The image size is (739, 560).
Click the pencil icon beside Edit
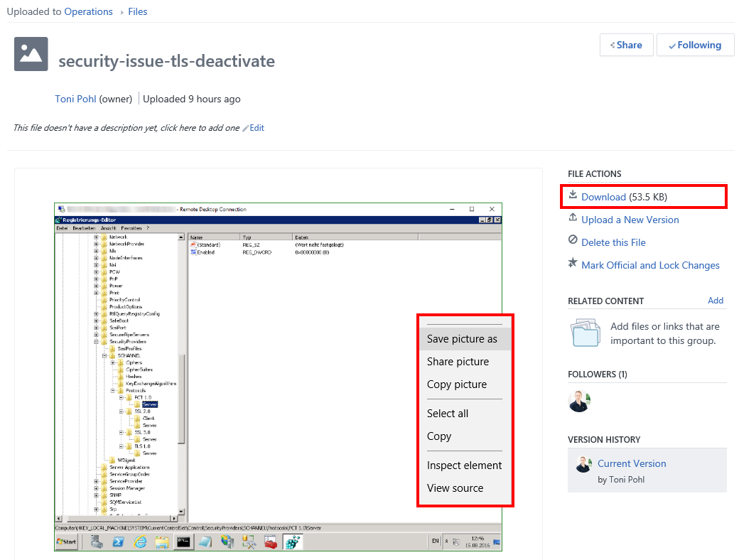point(246,129)
